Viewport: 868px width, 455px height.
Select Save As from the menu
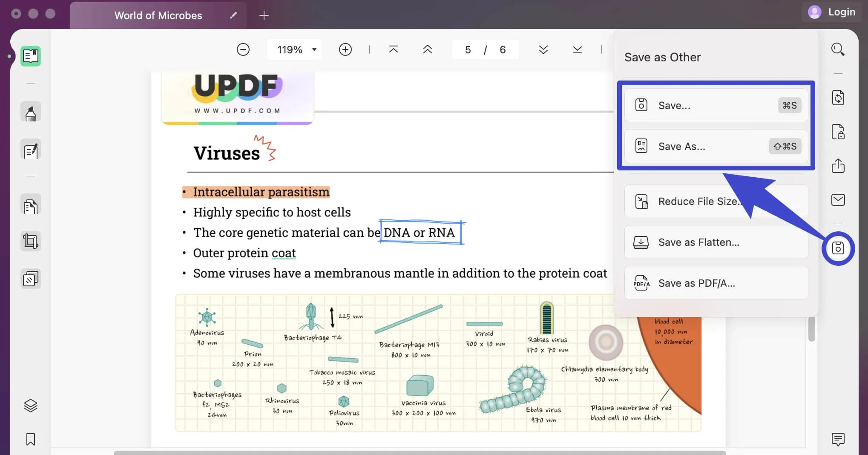click(x=716, y=146)
